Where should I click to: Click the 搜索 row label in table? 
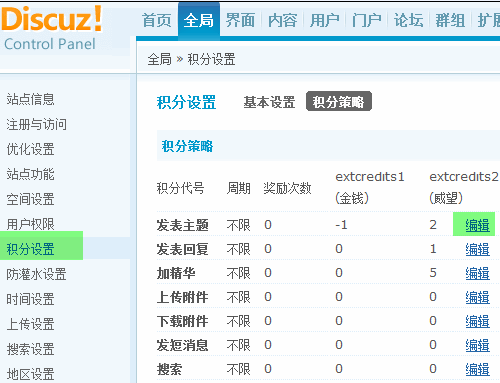point(169,369)
